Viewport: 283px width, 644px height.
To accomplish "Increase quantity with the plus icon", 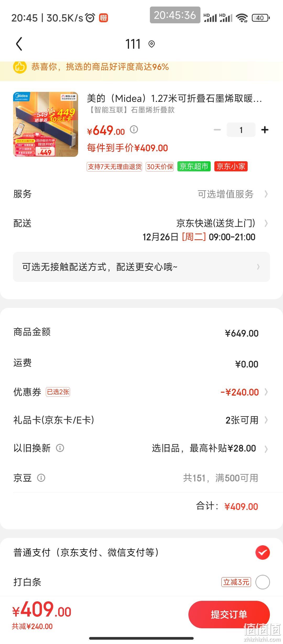I will 265,130.
